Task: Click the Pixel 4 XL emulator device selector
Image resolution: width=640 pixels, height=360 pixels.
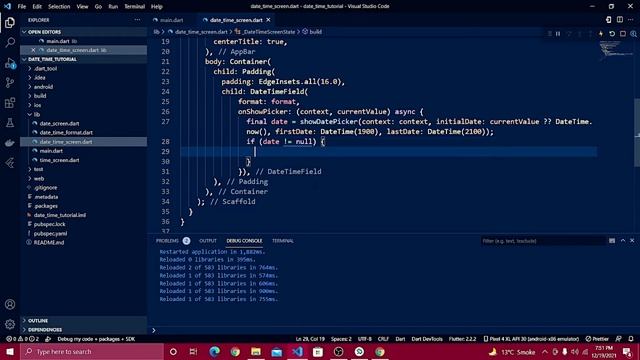Action: point(531,339)
